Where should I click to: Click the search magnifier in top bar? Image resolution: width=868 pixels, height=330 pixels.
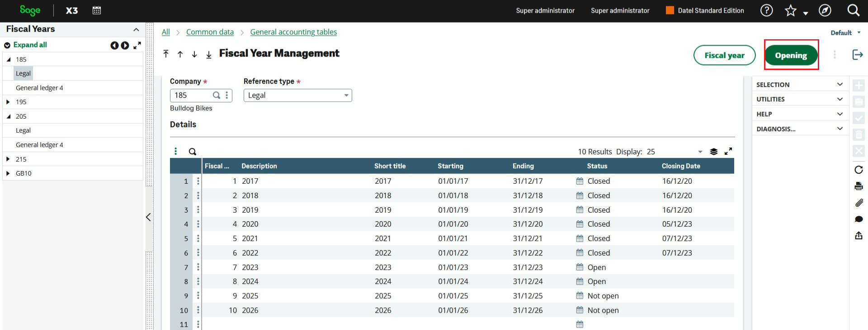click(x=854, y=10)
